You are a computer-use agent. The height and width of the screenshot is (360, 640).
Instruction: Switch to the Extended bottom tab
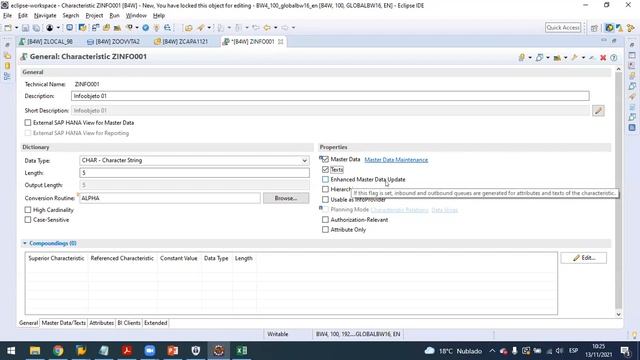click(156, 323)
